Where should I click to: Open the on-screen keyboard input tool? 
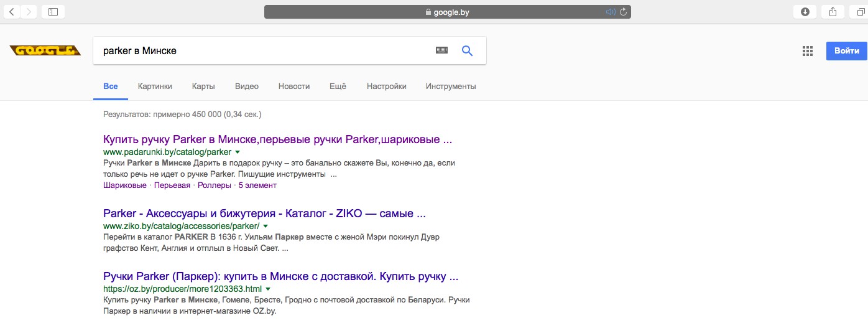point(441,50)
